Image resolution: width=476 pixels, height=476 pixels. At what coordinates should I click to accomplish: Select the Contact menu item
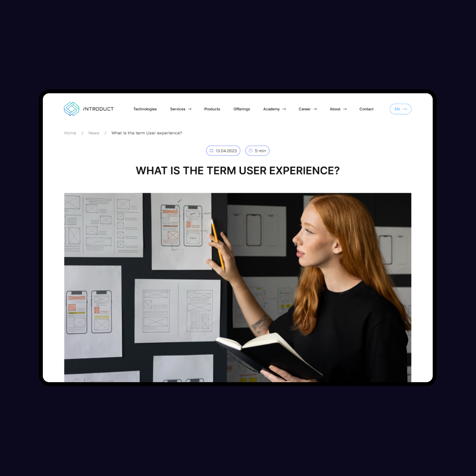(x=367, y=109)
